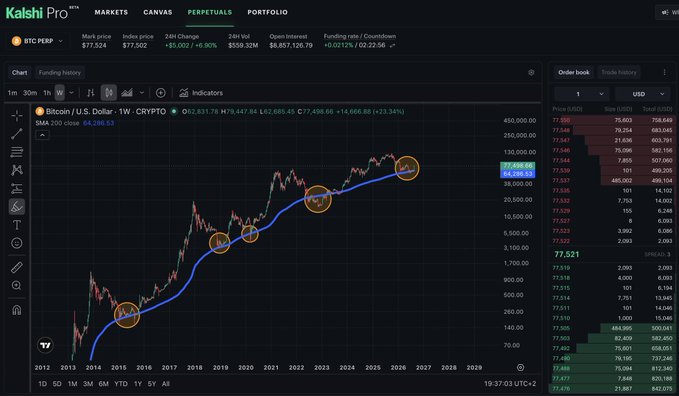
Task: Set chart range to 6M
Action: (103, 384)
